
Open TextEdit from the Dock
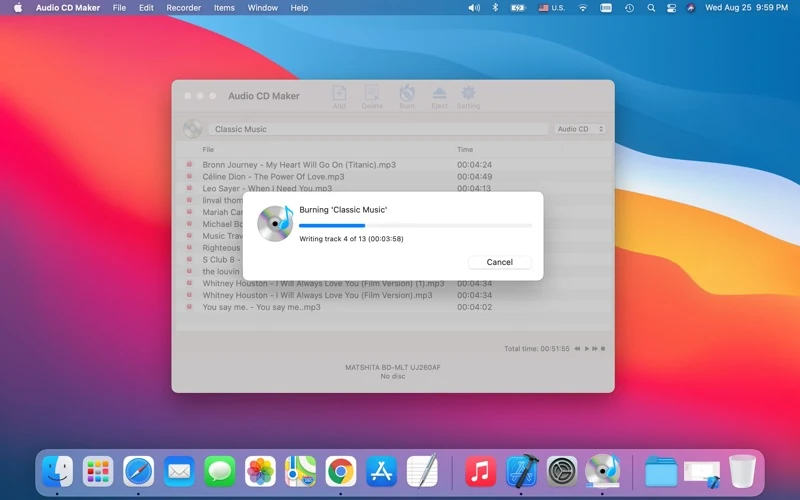point(422,471)
